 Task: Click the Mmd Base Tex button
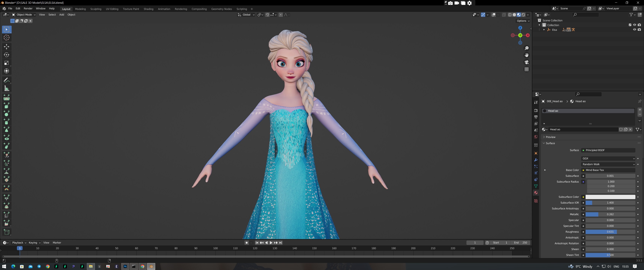[x=608, y=170]
